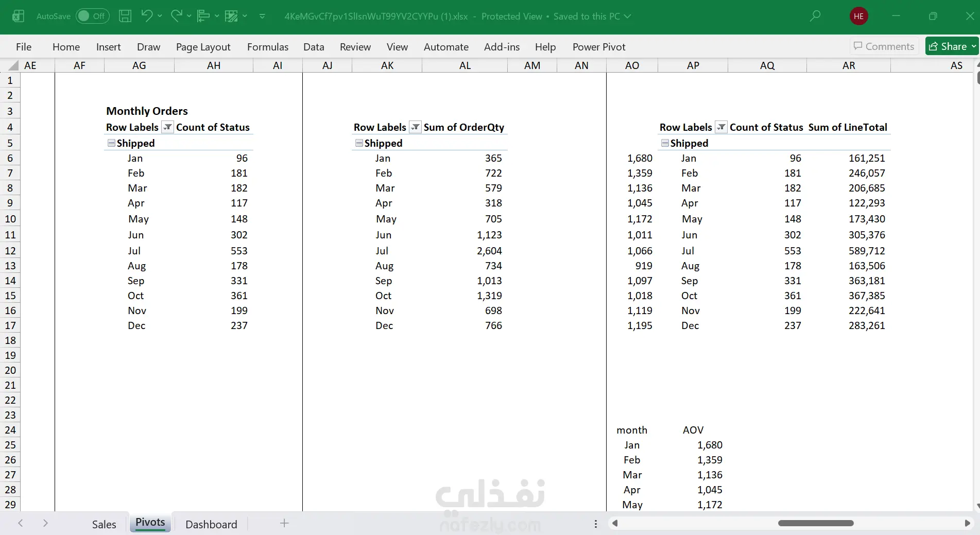This screenshot has height=535, width=980.
Task: Open Row Labels filter for Count of Status
Action: (167, 127)
